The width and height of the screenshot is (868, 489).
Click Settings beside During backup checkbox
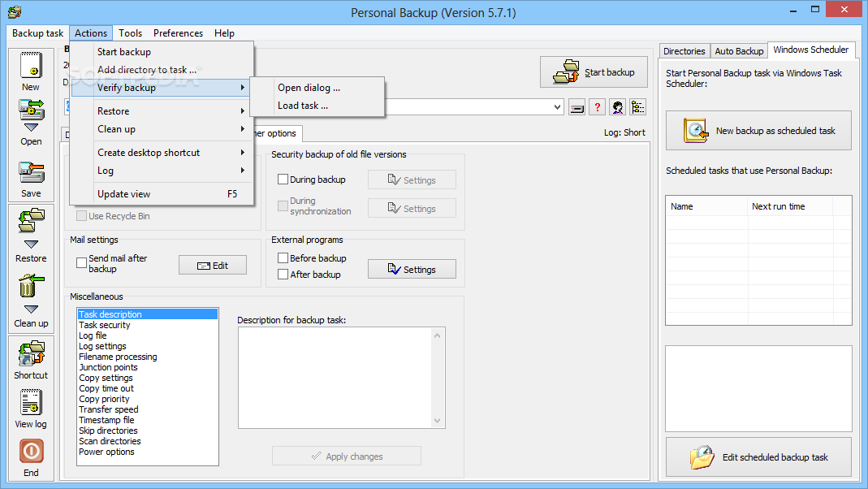pyautogui.click(x=412, y=180)
